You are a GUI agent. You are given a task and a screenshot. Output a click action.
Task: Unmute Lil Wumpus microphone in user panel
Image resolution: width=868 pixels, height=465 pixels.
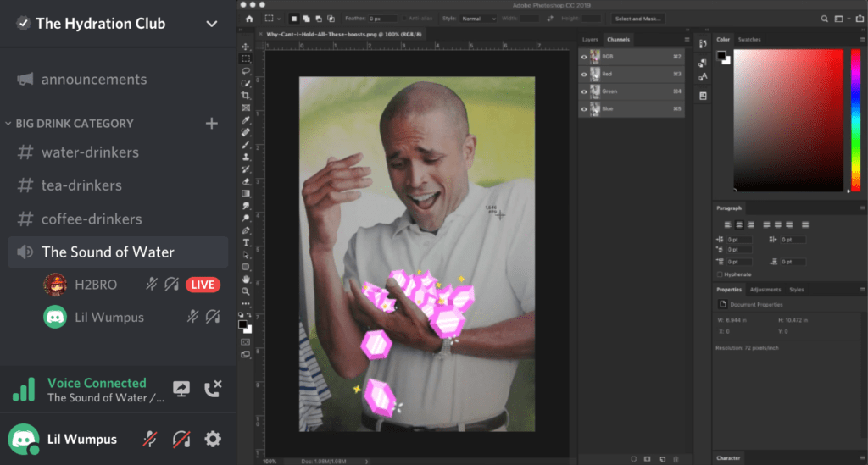coord(150,439)
